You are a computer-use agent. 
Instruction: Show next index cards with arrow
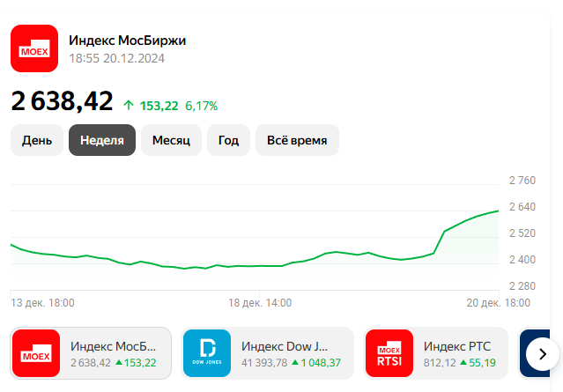click(x=542, y=354)
